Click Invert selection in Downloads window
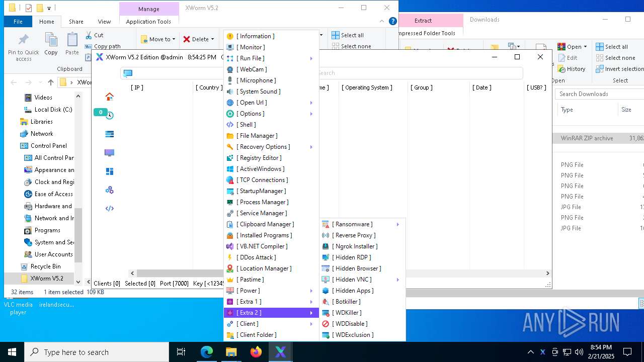Image resolution: width=644 pixels, height=362 pixels. (620, 69)
